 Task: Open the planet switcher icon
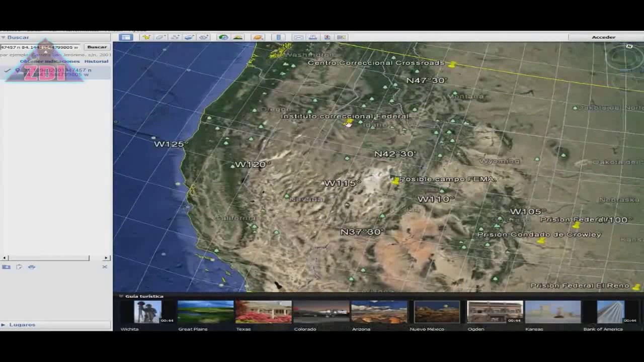coord(258,37)
